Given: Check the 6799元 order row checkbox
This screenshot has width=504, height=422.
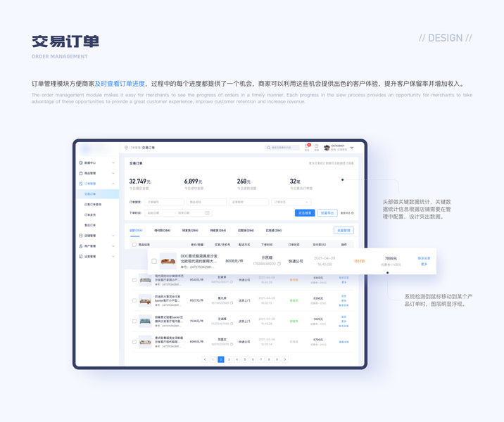Looking at the screenshot, I should [x=134, y=342].
